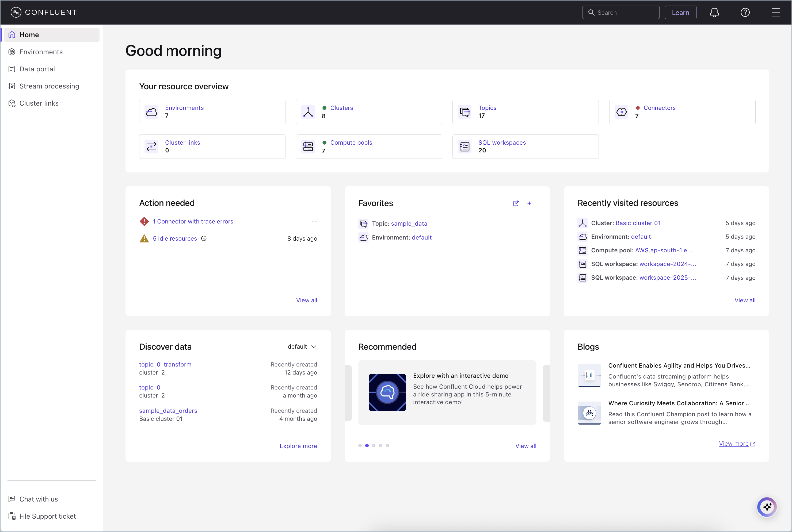Click the Connectors icon in resource overview
Image resolution: width=792 pixels, height=532 pixels.
(621, 112)
